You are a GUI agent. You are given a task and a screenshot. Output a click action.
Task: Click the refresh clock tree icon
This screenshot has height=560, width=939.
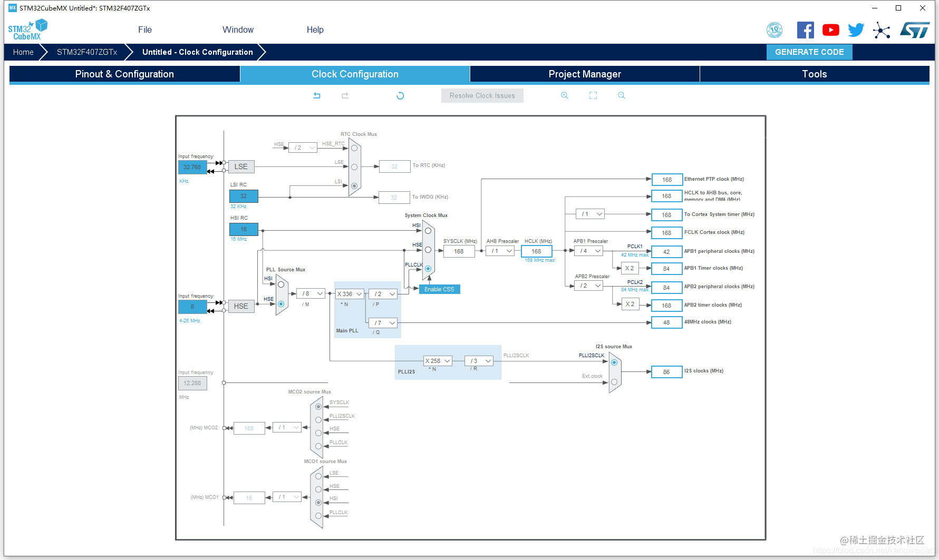(x=400, y=95)
